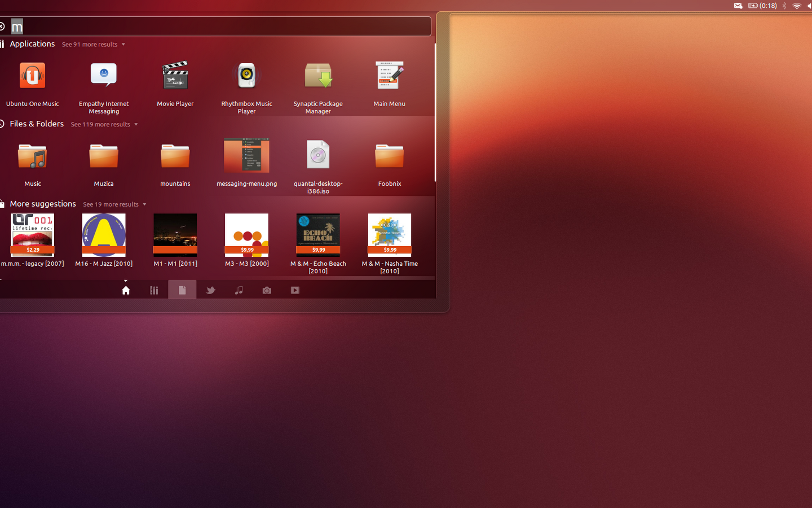Click the Files & Folders header

[37, 124]
